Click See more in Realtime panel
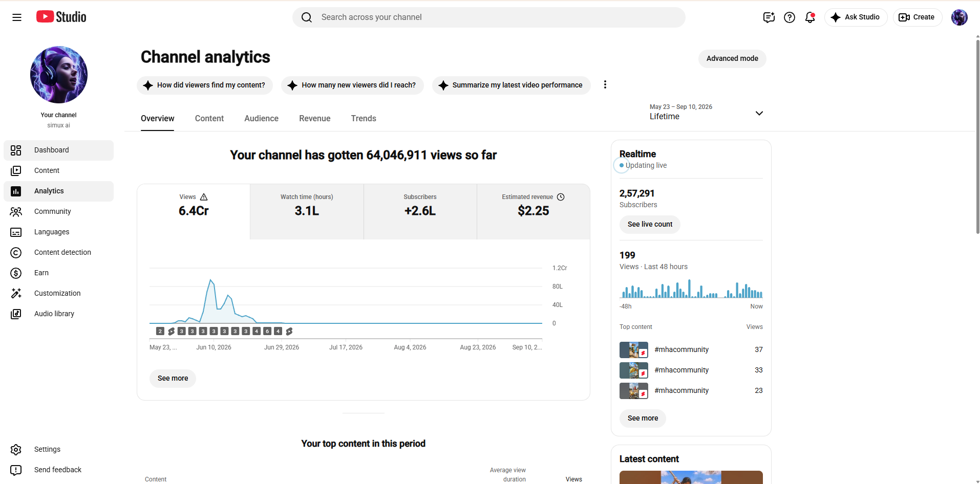Image resolution: width=980 pixels, height=484 pixels. click(643, 418)
